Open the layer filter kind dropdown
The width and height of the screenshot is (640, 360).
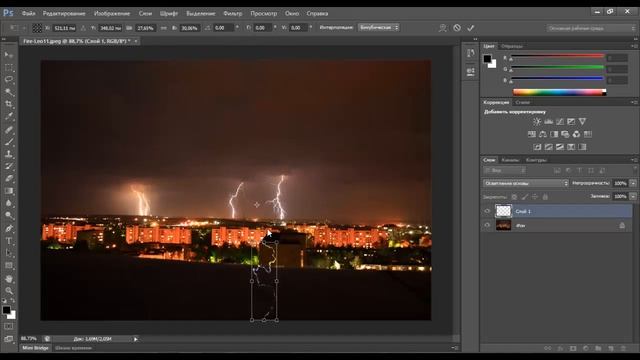[505, 171]
